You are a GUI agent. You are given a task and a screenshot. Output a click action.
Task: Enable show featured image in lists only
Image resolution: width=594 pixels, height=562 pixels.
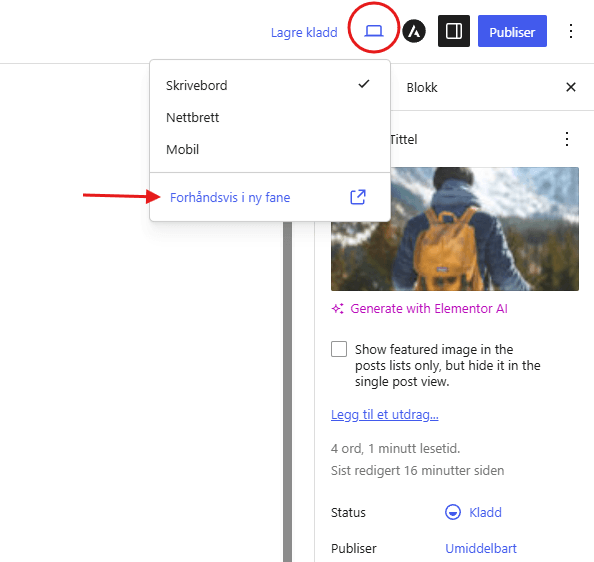click(x=339, y=349)
